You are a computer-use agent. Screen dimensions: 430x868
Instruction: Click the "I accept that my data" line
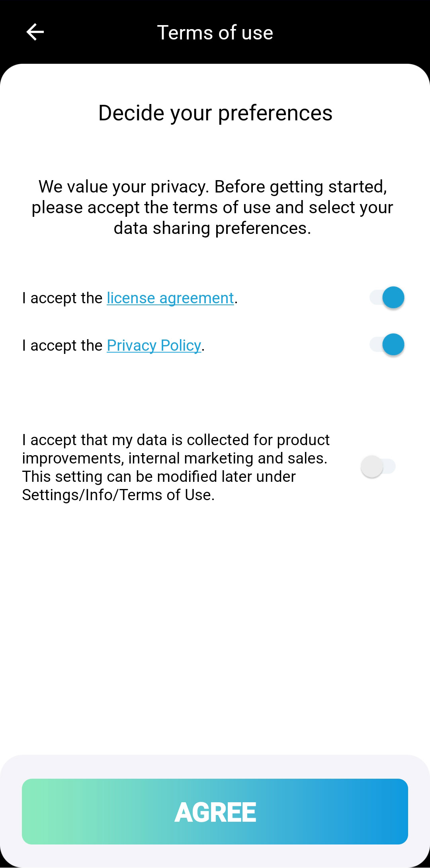click(176, 440)
